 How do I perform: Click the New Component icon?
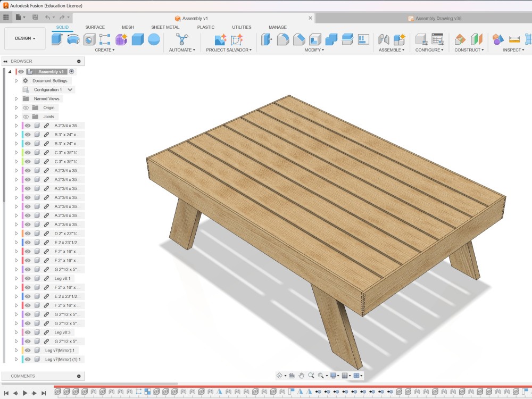[x=400, y=39]
